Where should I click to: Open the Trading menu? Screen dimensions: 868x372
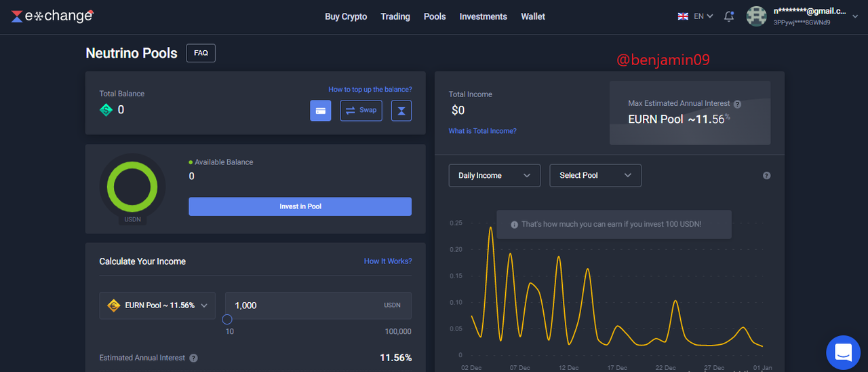tap(395, 16)
